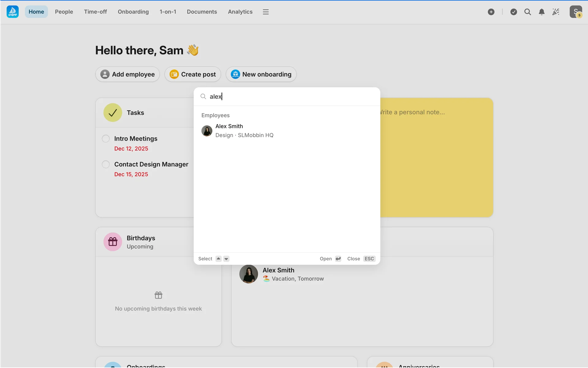This screenshot has width=588, height=368.
Task: Open Sam's profile avatar menu
Action: click(575, 12)
